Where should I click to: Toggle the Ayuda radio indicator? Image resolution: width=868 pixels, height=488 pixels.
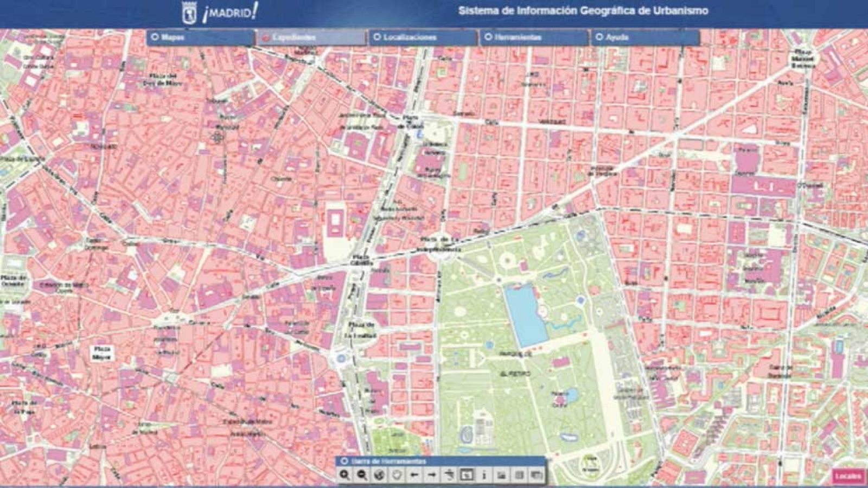coord(600,36)
